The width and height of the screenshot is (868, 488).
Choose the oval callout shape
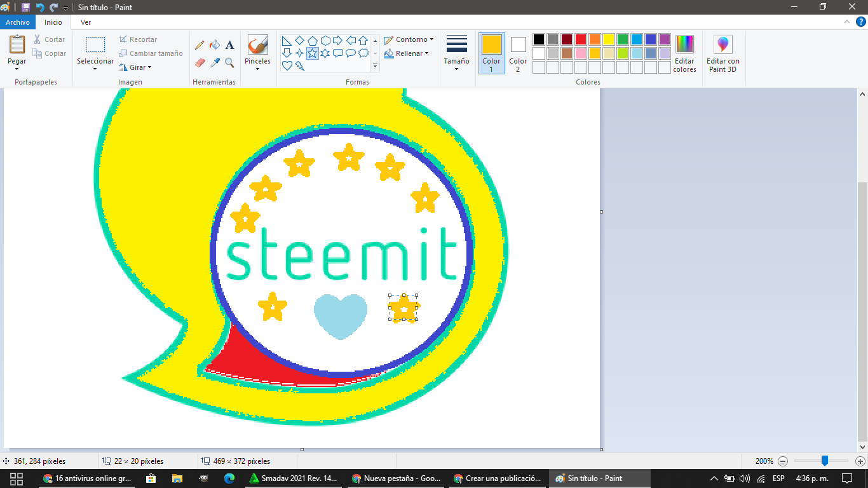click(x=350, y=53)
